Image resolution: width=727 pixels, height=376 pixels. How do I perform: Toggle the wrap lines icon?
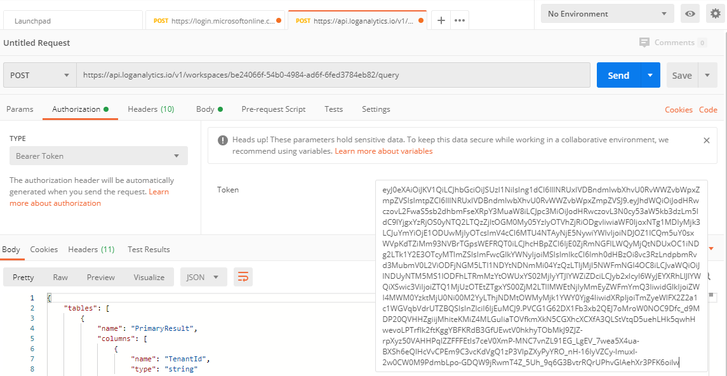click(x=242, y=277)
